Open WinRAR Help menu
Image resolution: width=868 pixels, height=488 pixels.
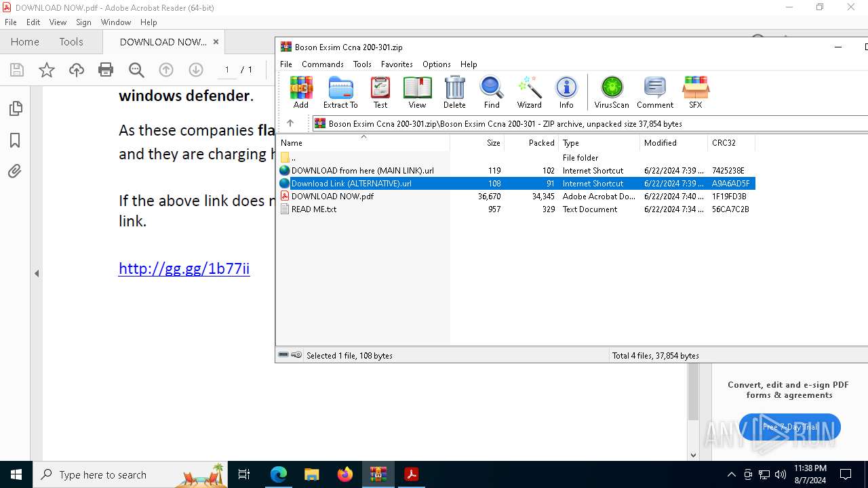[x=469, y=64]
